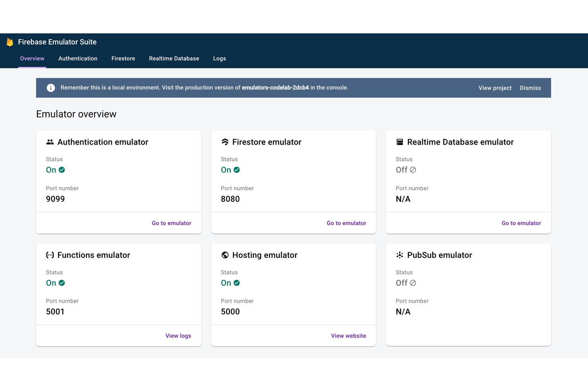The width and height of the screenshot is (588, 392).
Task: Click the On status of Firestore emulator
Action: pos(226,170)
